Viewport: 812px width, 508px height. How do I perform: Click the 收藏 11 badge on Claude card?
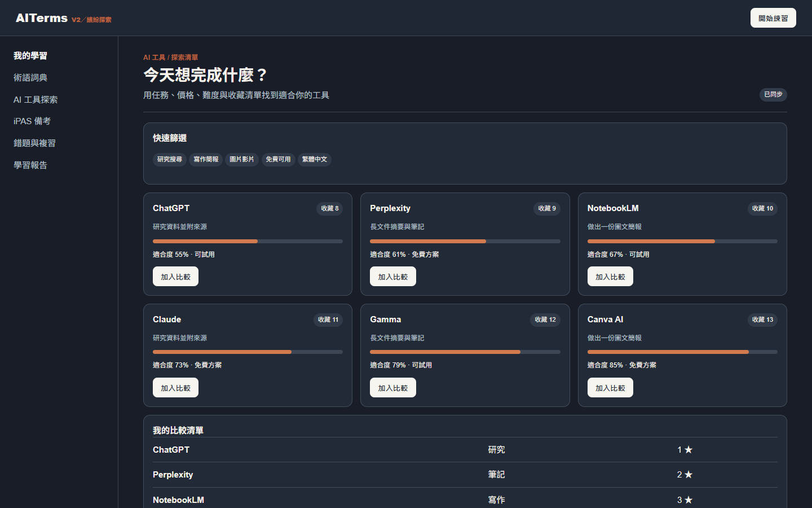click(328, 319)
